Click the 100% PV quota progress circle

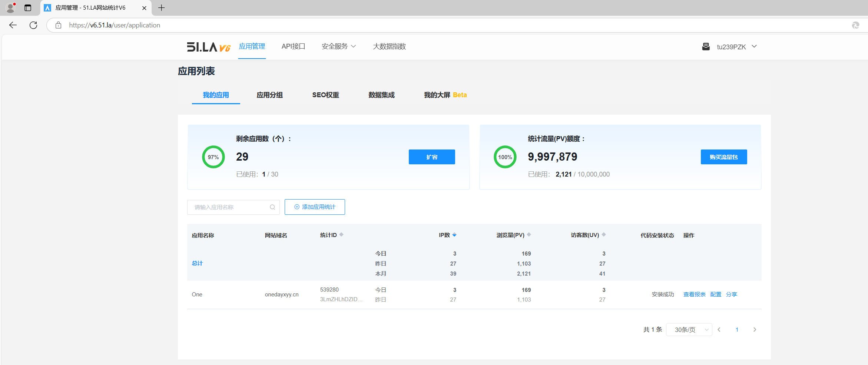click(505, 157)
